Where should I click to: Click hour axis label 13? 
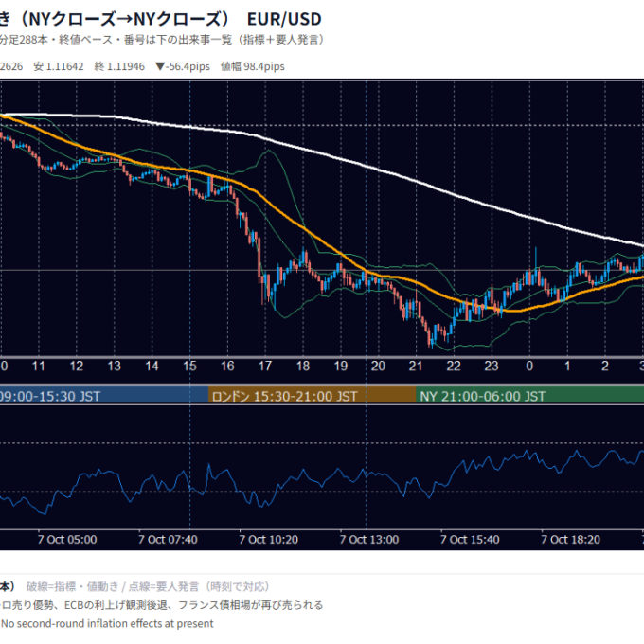tap(115, 366)
